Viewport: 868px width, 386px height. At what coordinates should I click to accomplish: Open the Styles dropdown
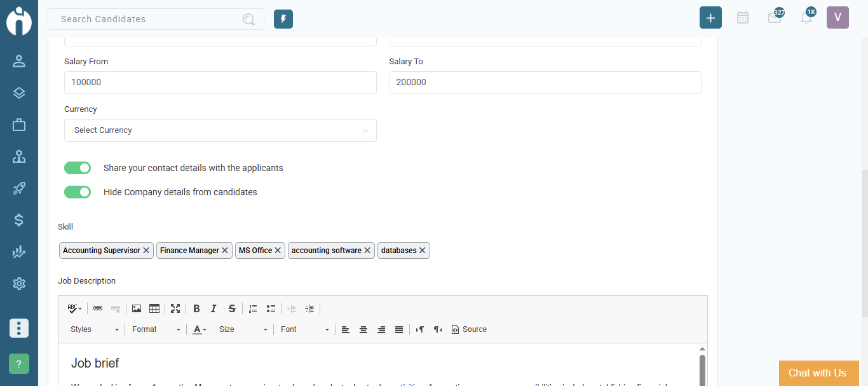click(x=94, y=329)
